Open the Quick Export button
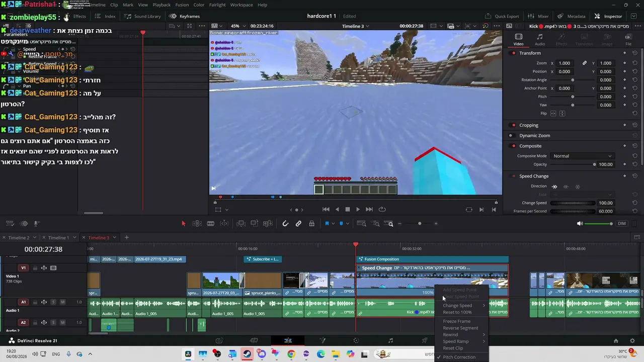Viewport: 644px width, 362px height. (502, 16)
